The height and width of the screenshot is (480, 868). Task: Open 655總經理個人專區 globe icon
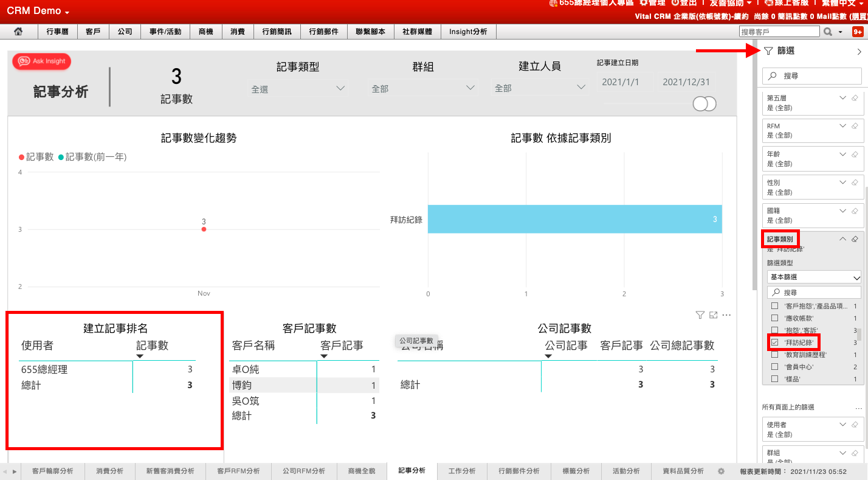[x=553, y=3]
